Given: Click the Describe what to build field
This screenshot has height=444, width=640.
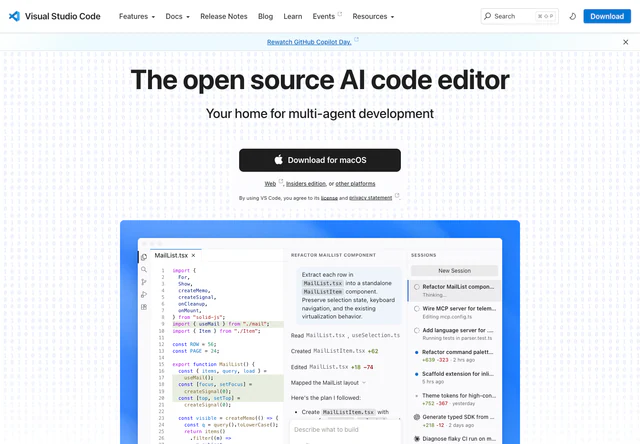Looking at the screenshot, I should pyautogui.click(x=345, y=430).
